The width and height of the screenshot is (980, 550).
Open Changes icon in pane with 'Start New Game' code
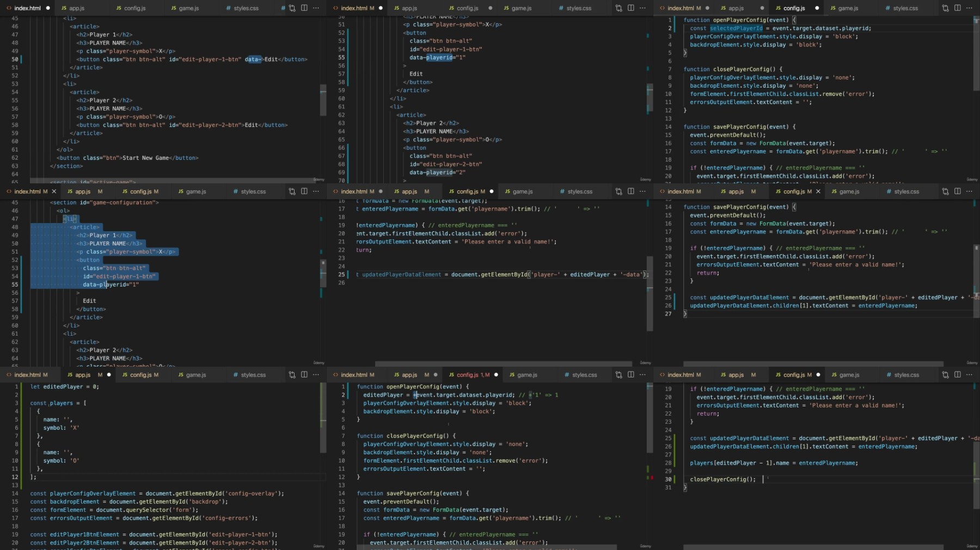pyautogui.click(x=292, y=8)
